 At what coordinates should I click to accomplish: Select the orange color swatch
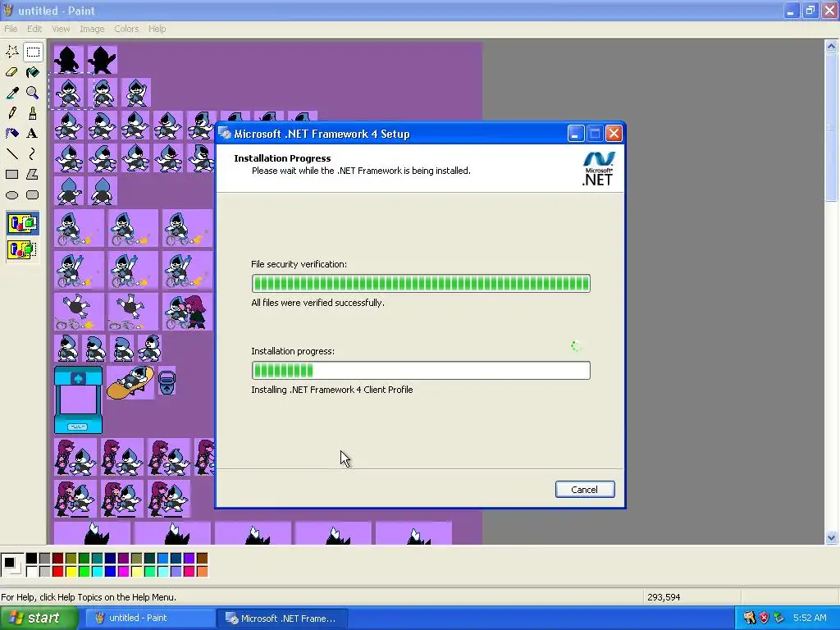tap(202, 572)
